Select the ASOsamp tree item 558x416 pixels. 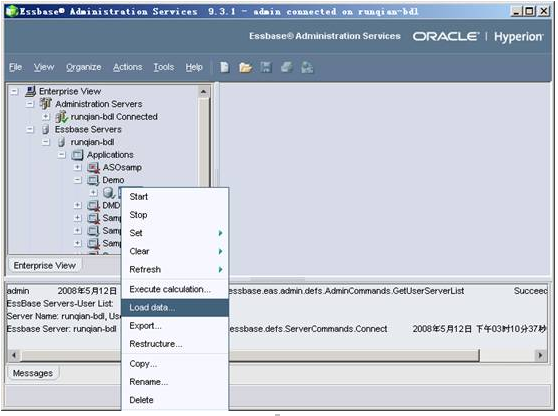(122, 167)
